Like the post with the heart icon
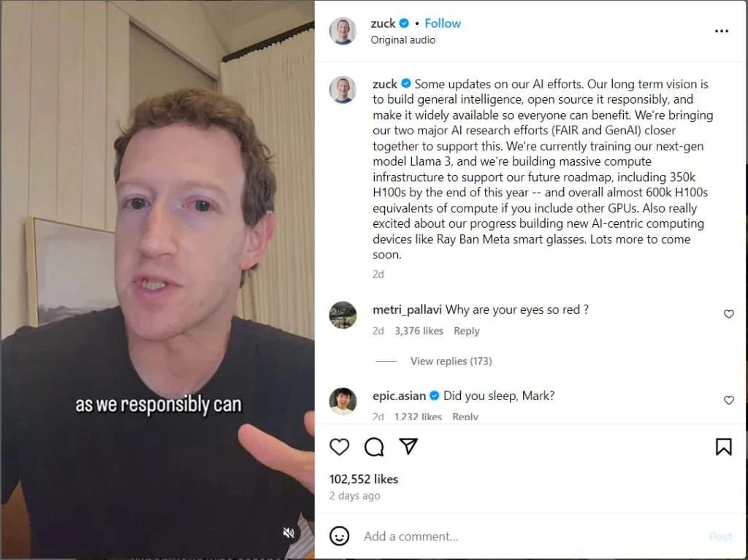 [339, 447]
